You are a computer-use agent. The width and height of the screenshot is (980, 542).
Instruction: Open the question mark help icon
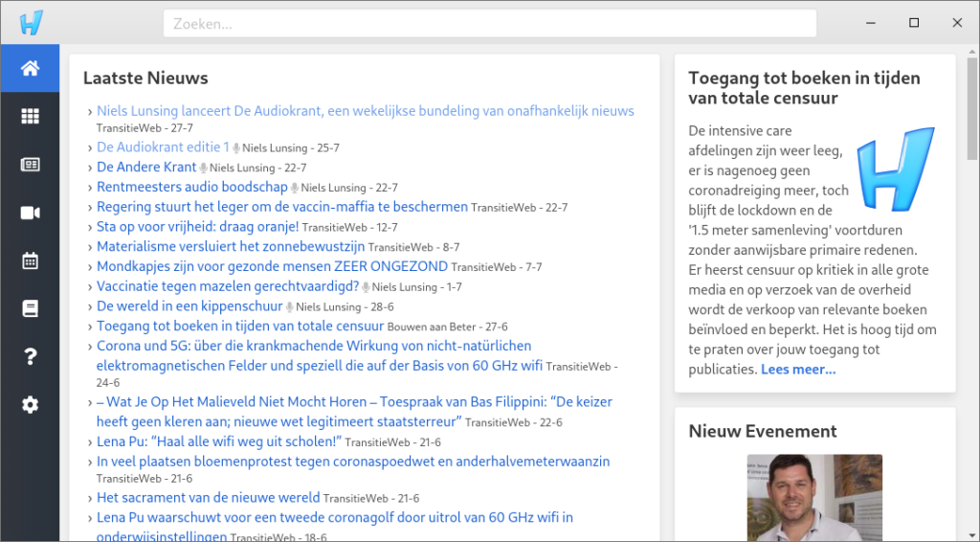tap(30, 357)
